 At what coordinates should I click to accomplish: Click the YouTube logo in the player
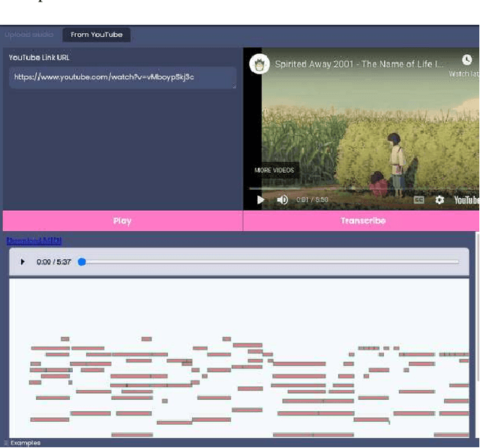pyautogui.click(x=466, y=200)
